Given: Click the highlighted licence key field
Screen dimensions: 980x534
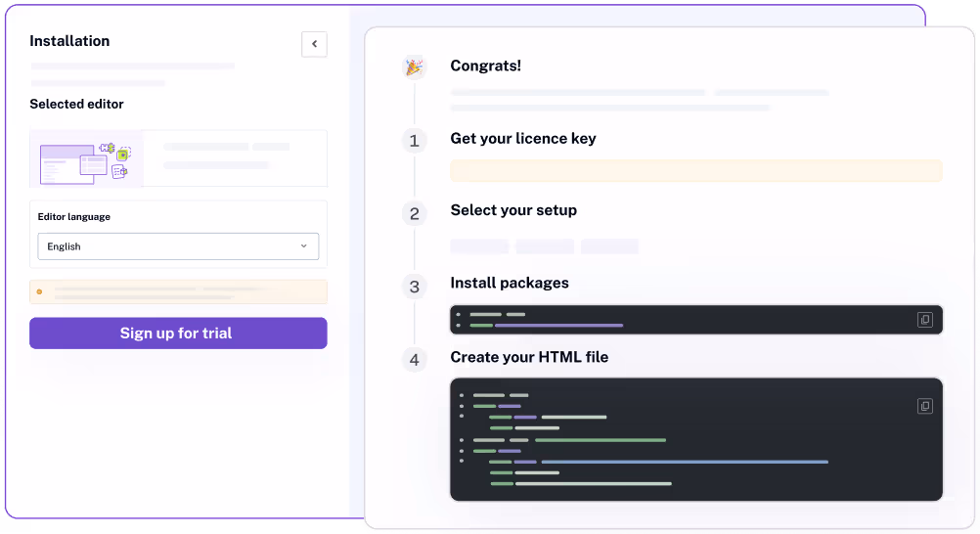Looking at the screenshot, I should pyautogui.click(x=695, y=171).
